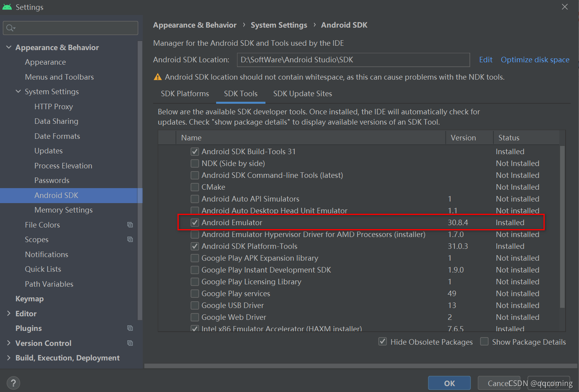Screen dimensions: 579x392
Task: Enable the CMake checkbox
Action: tap(195, 187)
